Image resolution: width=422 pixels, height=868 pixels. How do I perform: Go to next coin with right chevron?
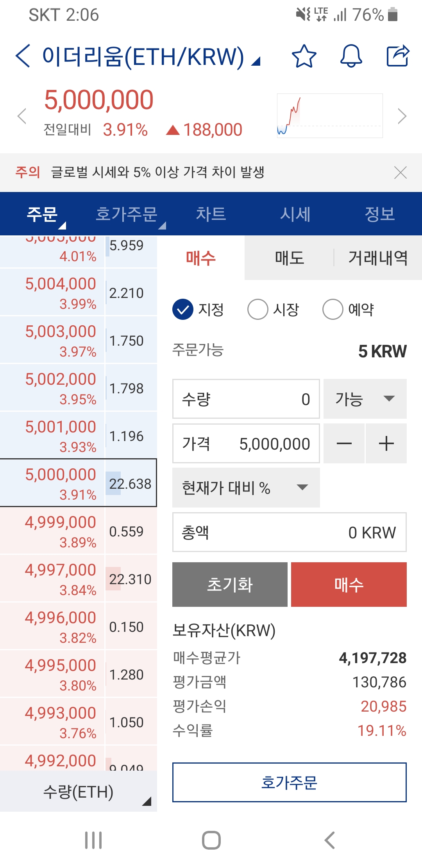coord(402,116)
